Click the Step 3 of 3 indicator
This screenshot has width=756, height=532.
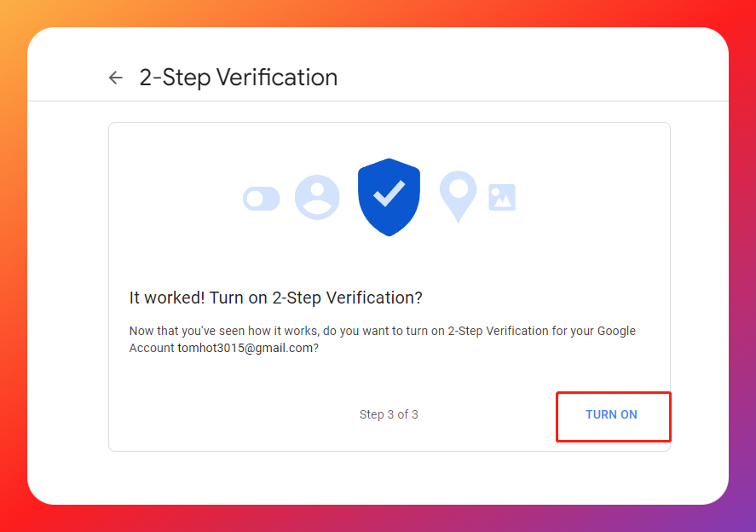[x=389, y=415]
